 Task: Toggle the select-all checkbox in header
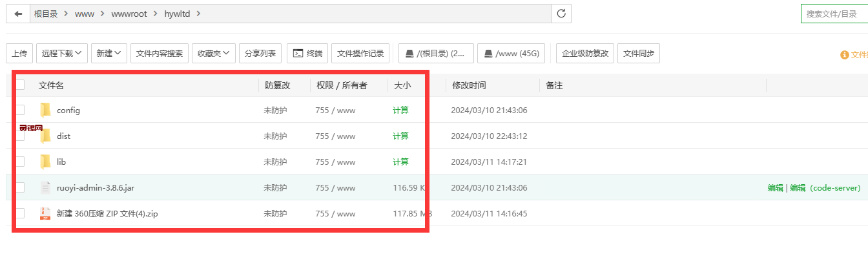point(20,85)
